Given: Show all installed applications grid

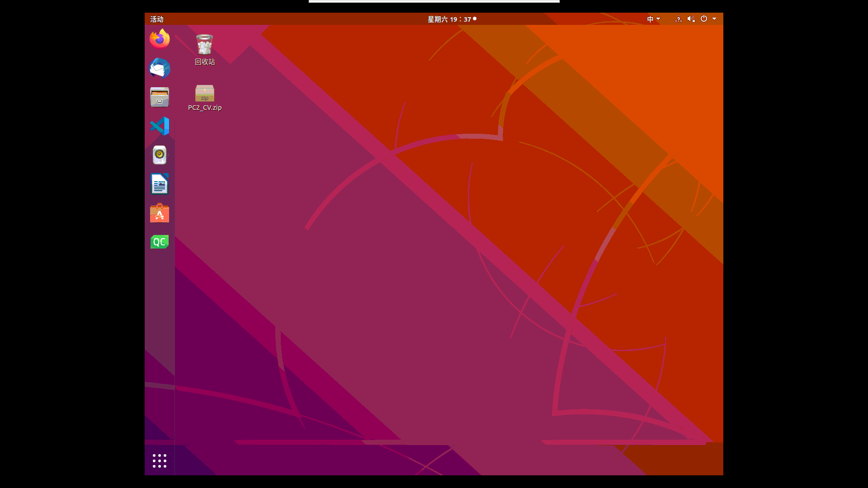Looking at the screenshot, I should point(159,460).
